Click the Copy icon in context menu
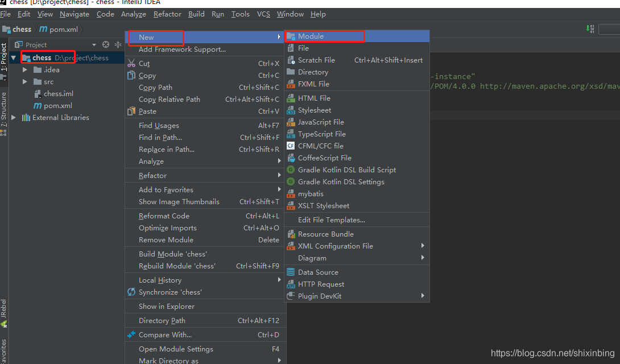 pyautogui.click(x=131, y=75)
